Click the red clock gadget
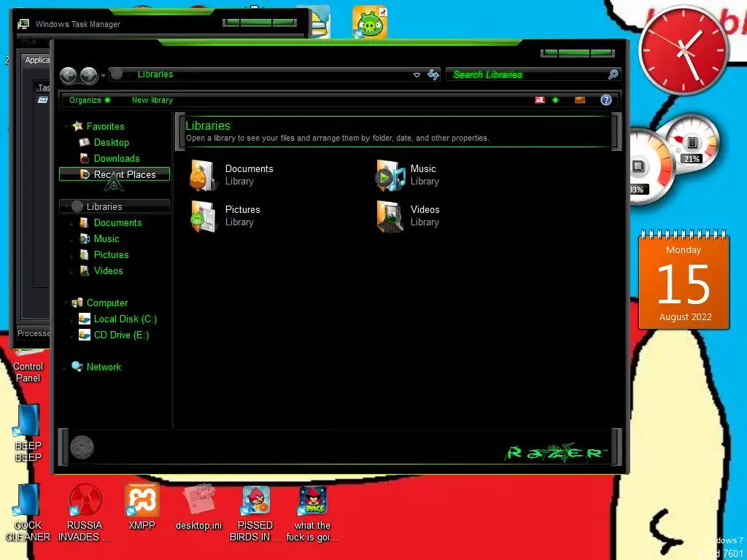 [x=684, y=50]
